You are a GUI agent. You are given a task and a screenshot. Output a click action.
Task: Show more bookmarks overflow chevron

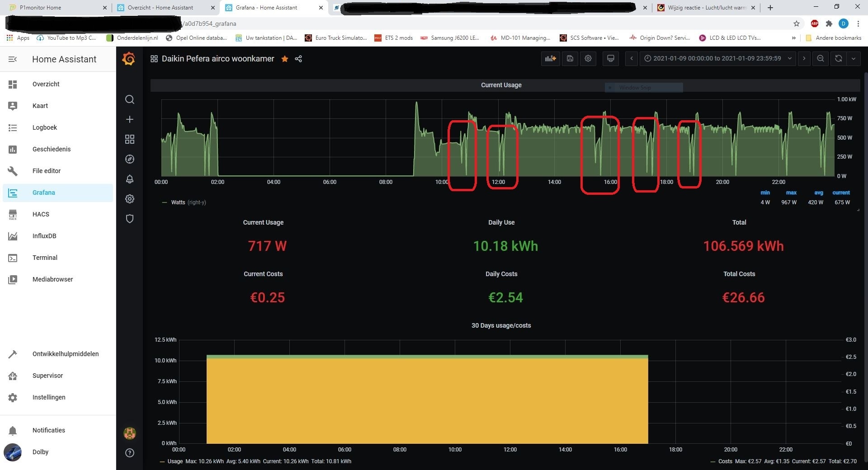pyautogui.click(x=794, y=38)
